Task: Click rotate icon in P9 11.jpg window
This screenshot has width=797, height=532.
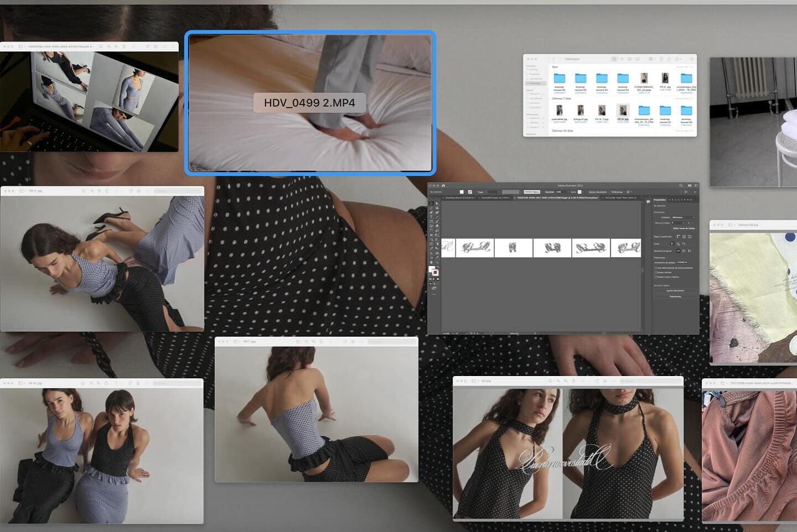Action: click(x=131, y=191)
